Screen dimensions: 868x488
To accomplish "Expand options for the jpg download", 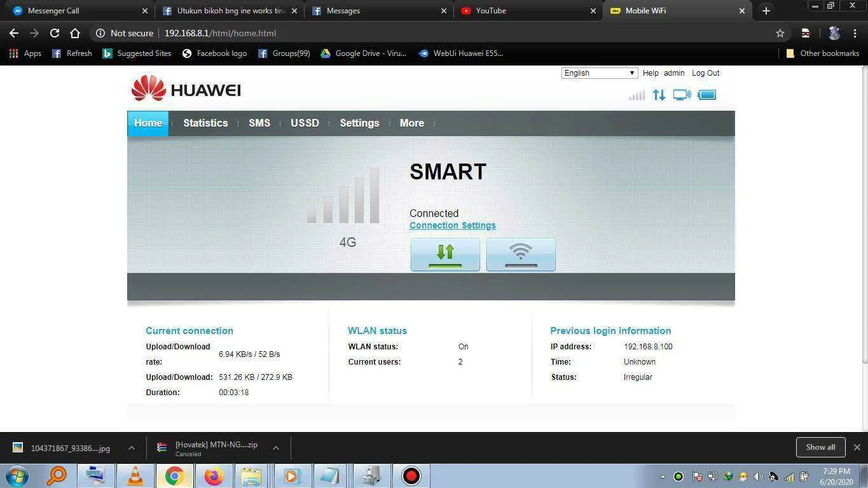I will 131,448.
